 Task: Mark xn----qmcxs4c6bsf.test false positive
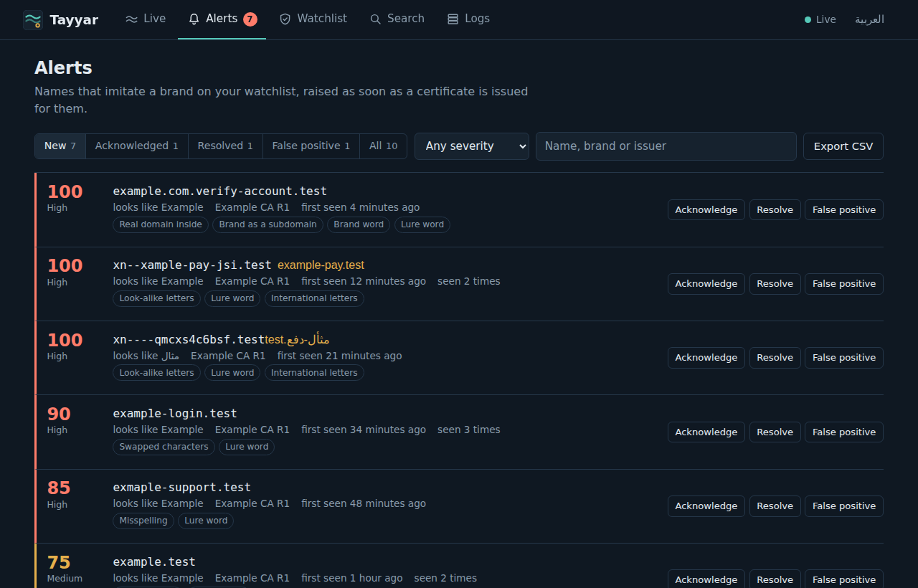pos(844,358)
